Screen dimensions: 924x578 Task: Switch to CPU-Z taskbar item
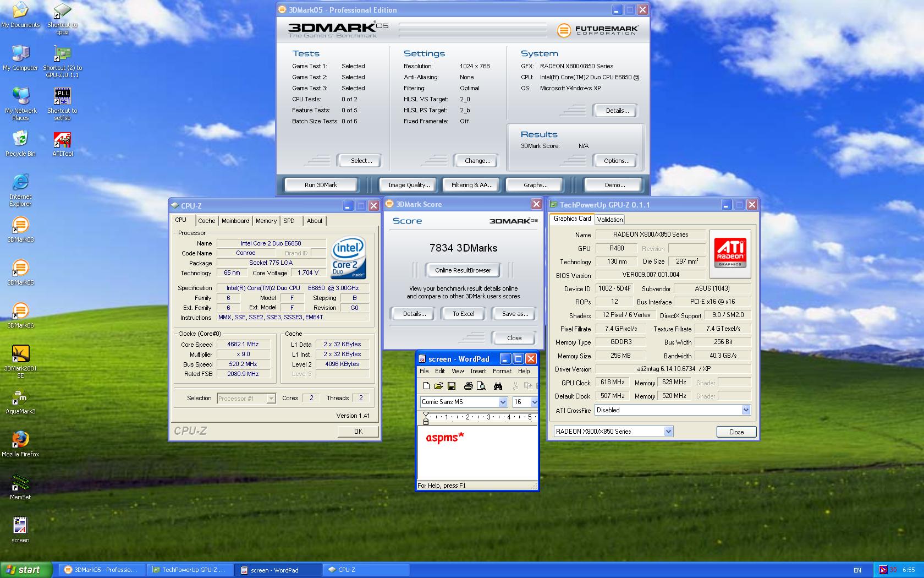365,570
